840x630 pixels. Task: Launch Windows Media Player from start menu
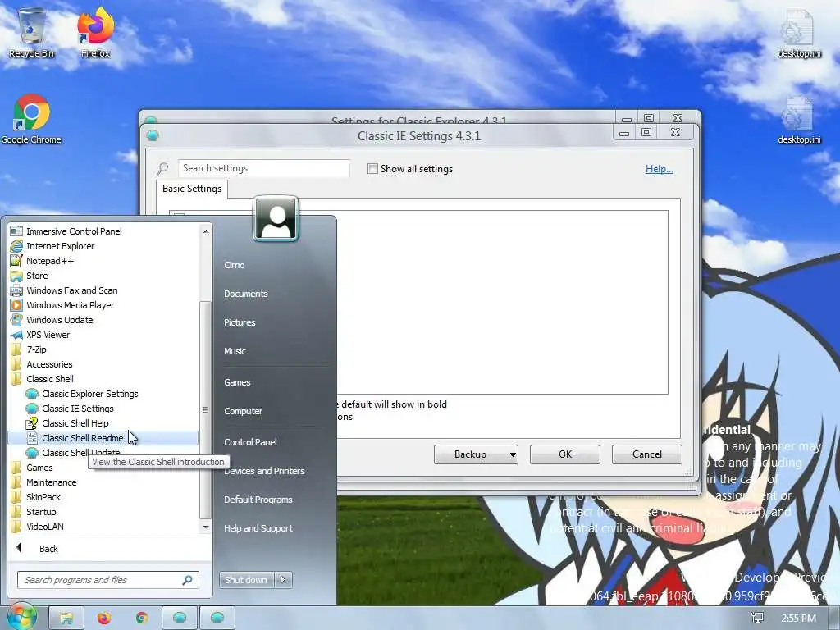71,305
